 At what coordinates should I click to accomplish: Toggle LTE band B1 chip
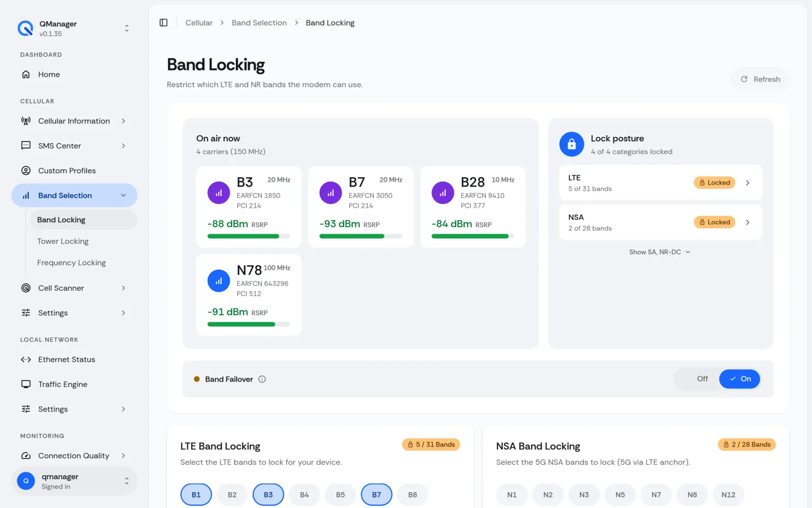(196, 495)
